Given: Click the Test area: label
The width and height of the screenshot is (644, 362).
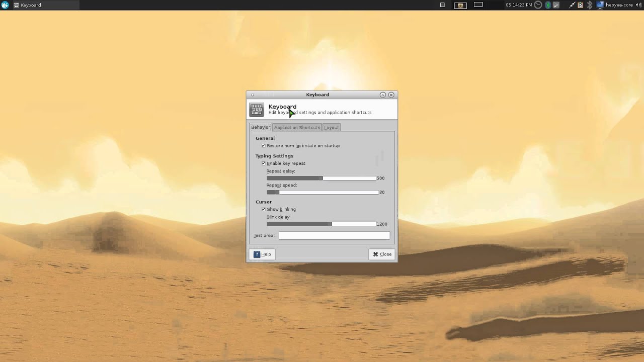Looking at the screenshot, I should click(x=264, y=236).
